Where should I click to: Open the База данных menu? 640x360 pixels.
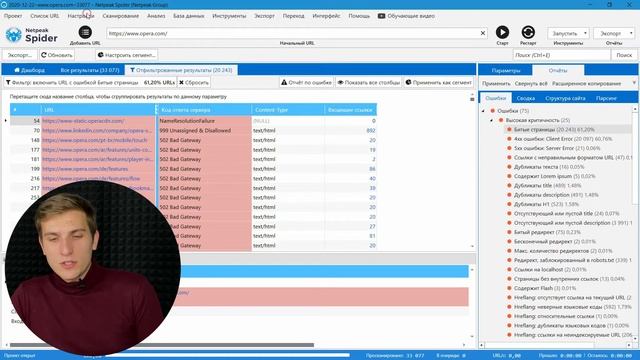[x=189, y=16]
